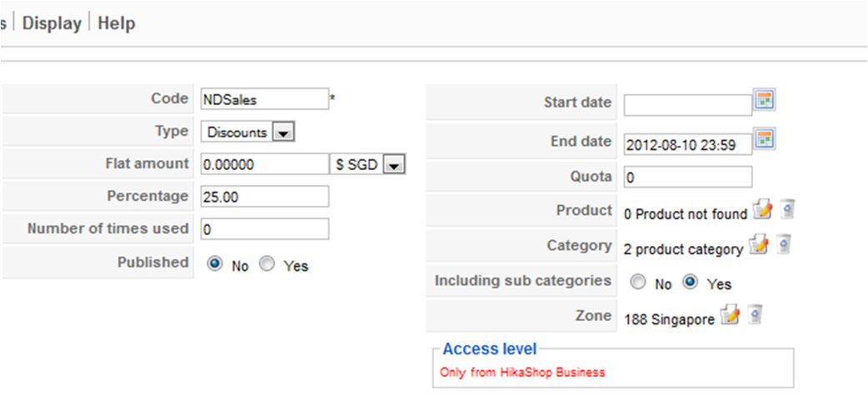Expand the SGD currency dropdown
This screenshot has height=411, width=868.
393,164
